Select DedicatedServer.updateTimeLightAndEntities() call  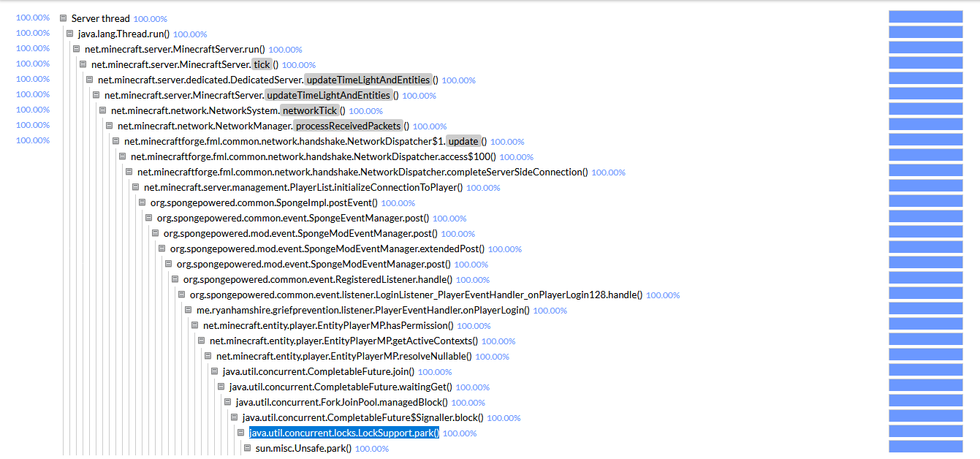(x=256, y=79)
